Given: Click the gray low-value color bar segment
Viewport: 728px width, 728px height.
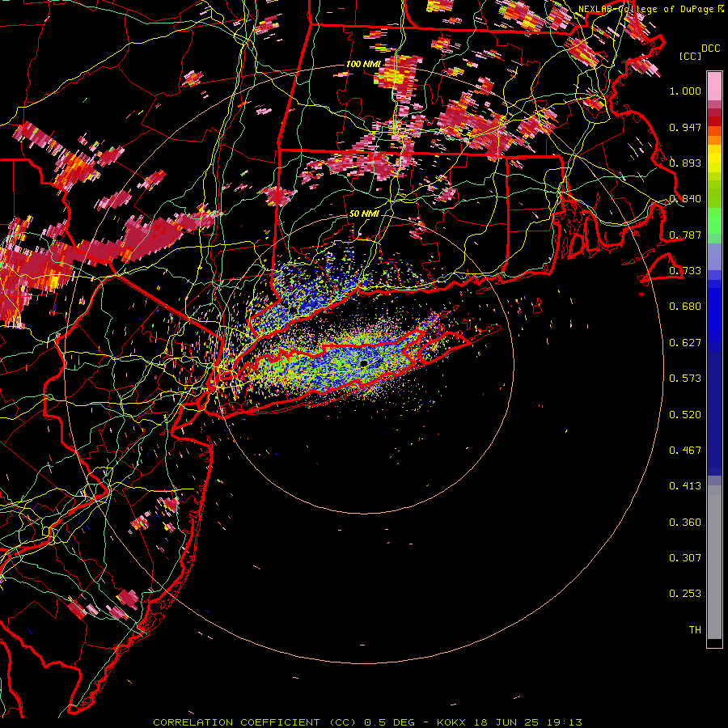Looking at the screenshot, I should pos(714,562).
